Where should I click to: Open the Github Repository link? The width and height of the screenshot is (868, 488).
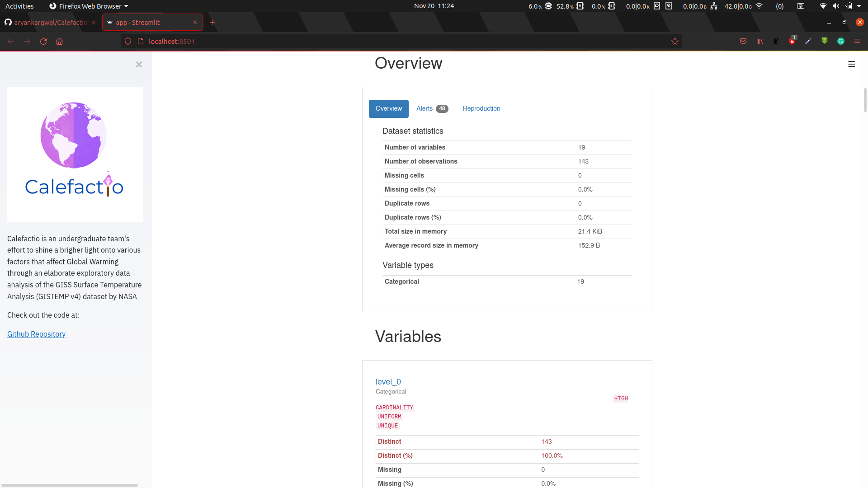coord(36,334)
